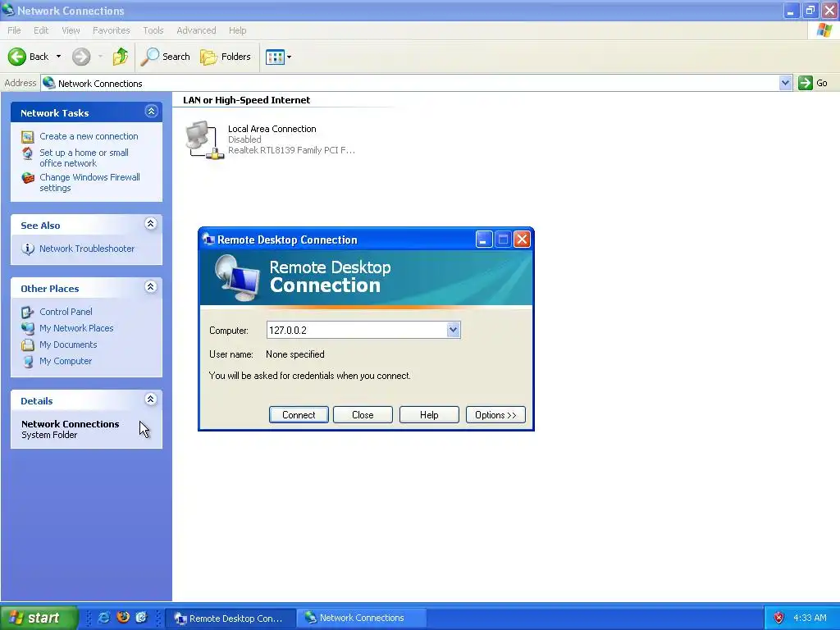Click the Network Troubleshooter info icon
Image resolution: width=840 pixels, height=630 pixels.
point(28,249)
